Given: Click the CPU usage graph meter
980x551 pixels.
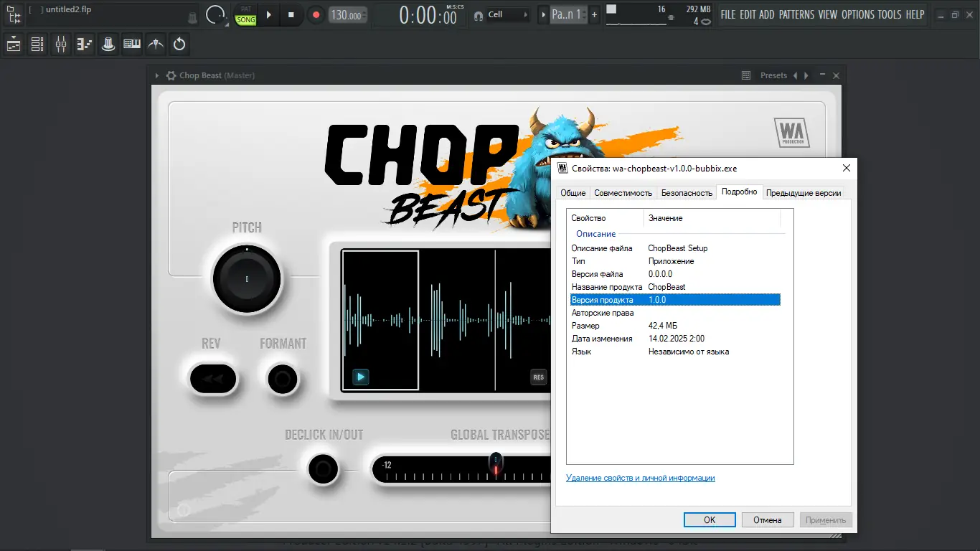Looking at the screenshot, I should pos(636,15).
